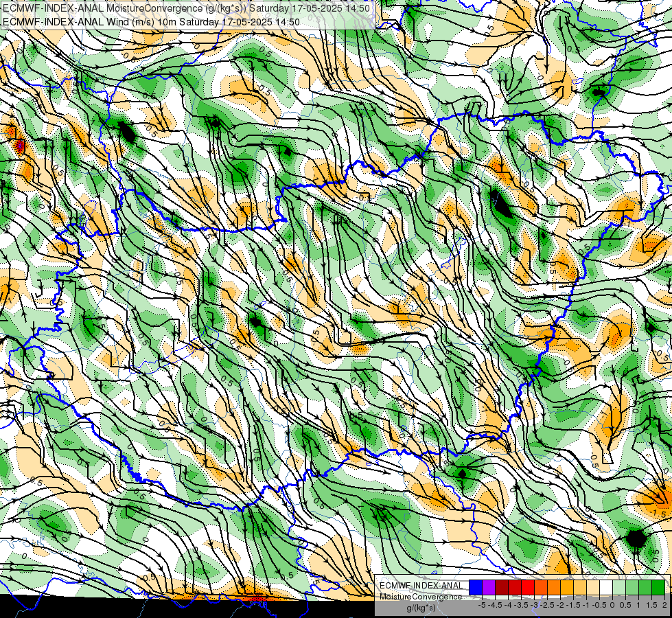Click the Wind (m/s) 10m title line

coord(151,21)
